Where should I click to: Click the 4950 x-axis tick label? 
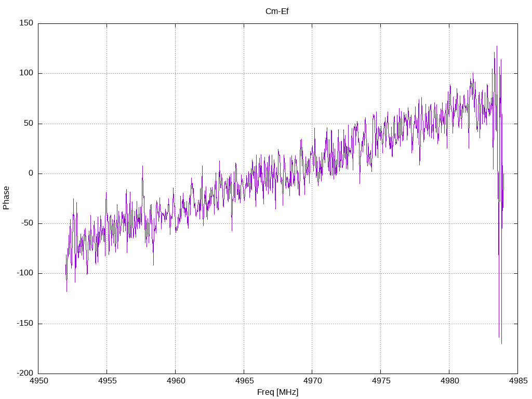click(x=38, y=381)
